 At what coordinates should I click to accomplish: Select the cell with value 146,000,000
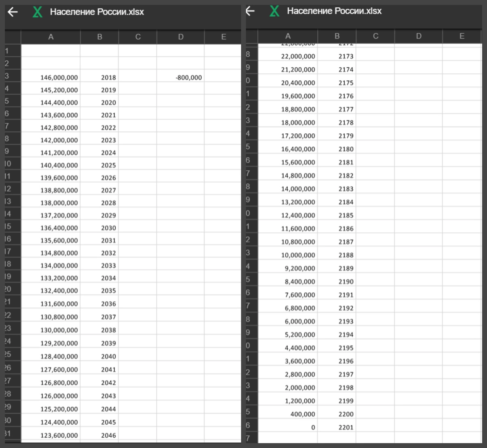tap(51, 77)
